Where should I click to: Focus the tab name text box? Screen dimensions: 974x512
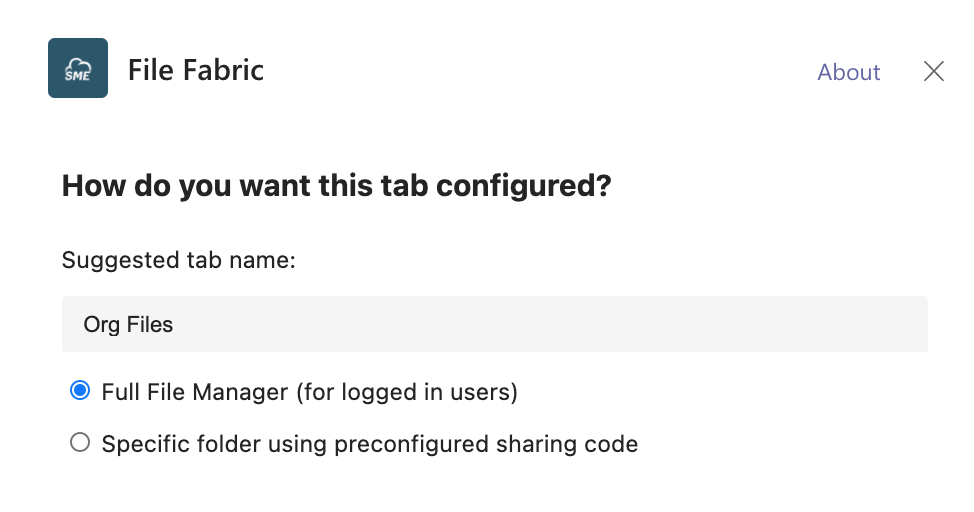tap(494, 324)
